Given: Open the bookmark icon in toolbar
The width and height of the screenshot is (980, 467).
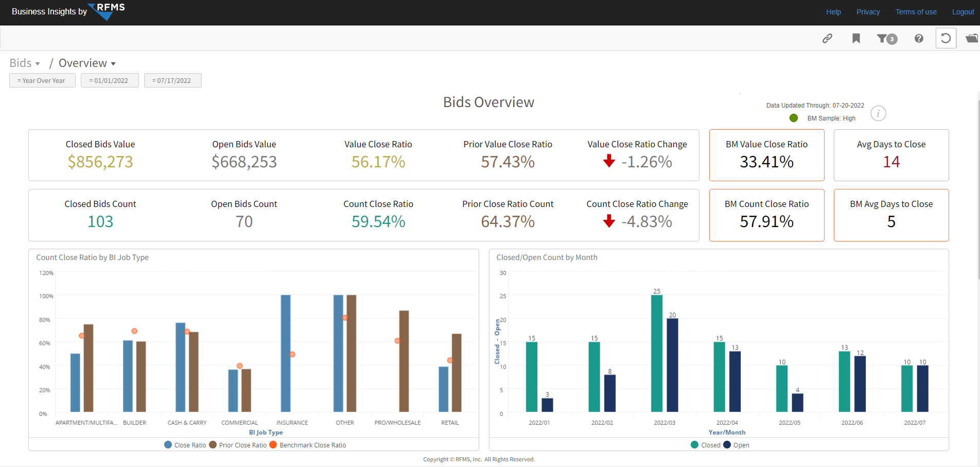Looking at the screenshot, I should tap(856, 38).
